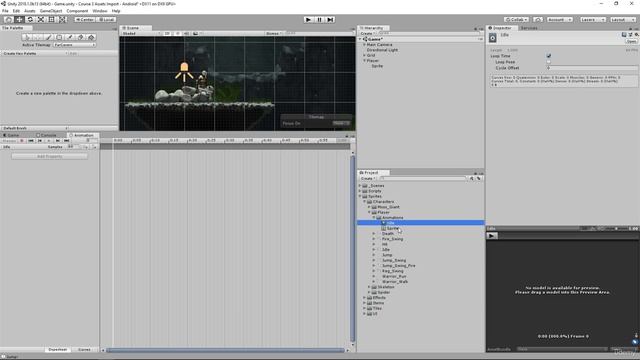Expand the Moss_Giant folder
The image size is (640, 360).
point(369,207)
